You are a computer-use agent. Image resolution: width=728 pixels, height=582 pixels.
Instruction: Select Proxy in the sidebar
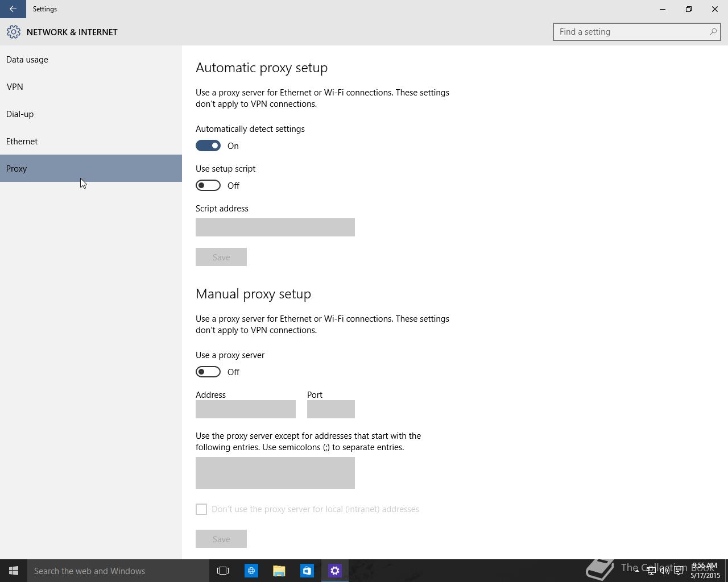pyautogui.click(x=91, y=168)
